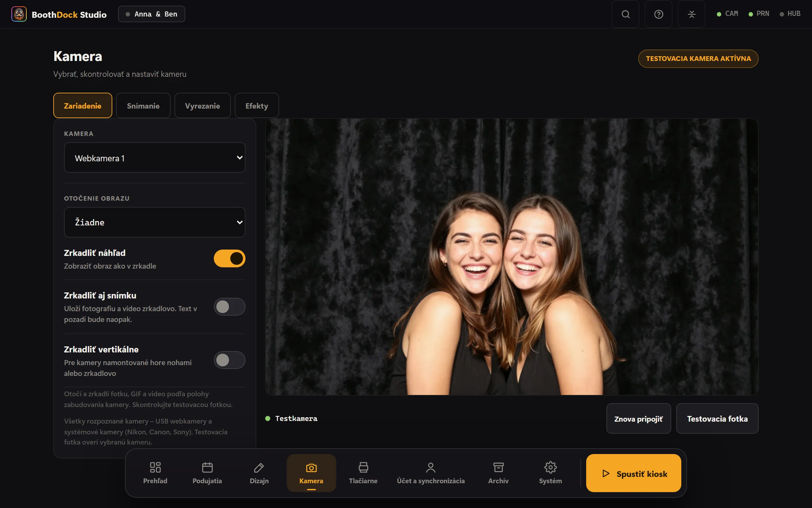Open Účet a synchronizácia in the dock
The width and height of the screenshot is (812, 508).
pos(430,473)
